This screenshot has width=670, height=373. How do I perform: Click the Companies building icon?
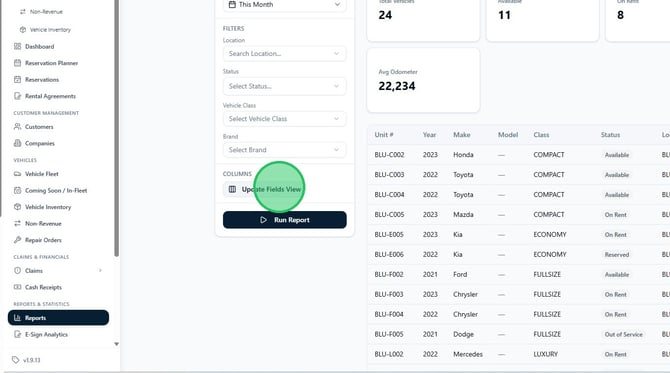pos(18,143)
